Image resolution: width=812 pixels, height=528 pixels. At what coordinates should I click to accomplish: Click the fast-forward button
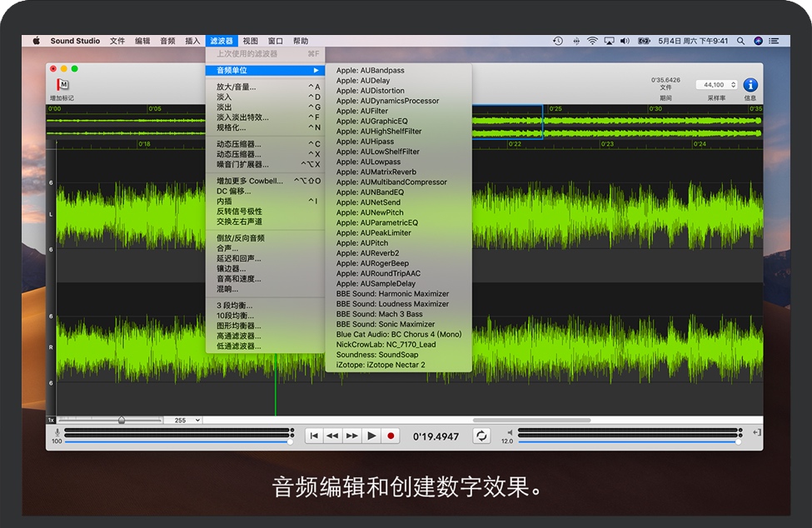pyautogui.click(x=352, y=436)
